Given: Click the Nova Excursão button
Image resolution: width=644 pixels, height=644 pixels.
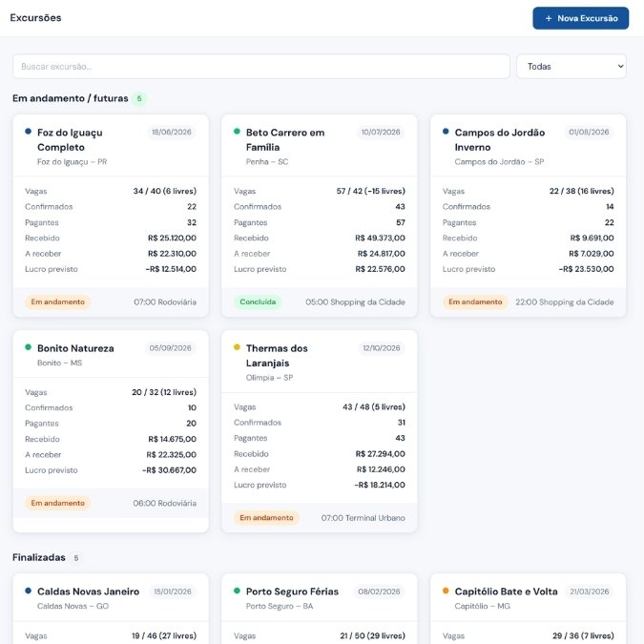Looking at the screenshot, I should [x=580, y=18].
